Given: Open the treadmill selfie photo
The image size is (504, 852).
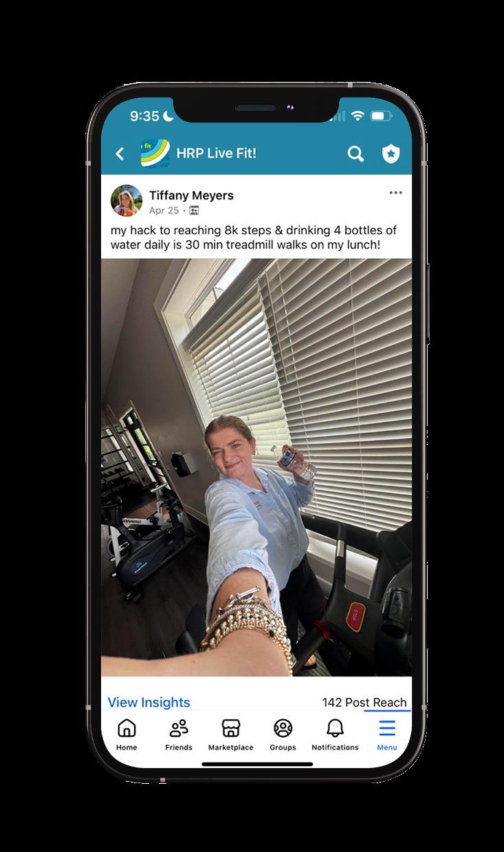Looking at the screenshot, I should tap(256, 467).
